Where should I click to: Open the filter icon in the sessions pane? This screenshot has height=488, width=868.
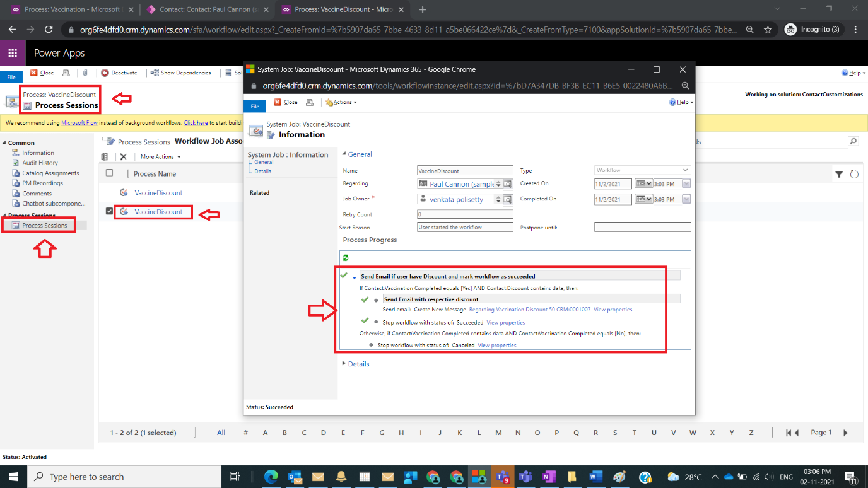pyautogui.click(x=839, y=174)
